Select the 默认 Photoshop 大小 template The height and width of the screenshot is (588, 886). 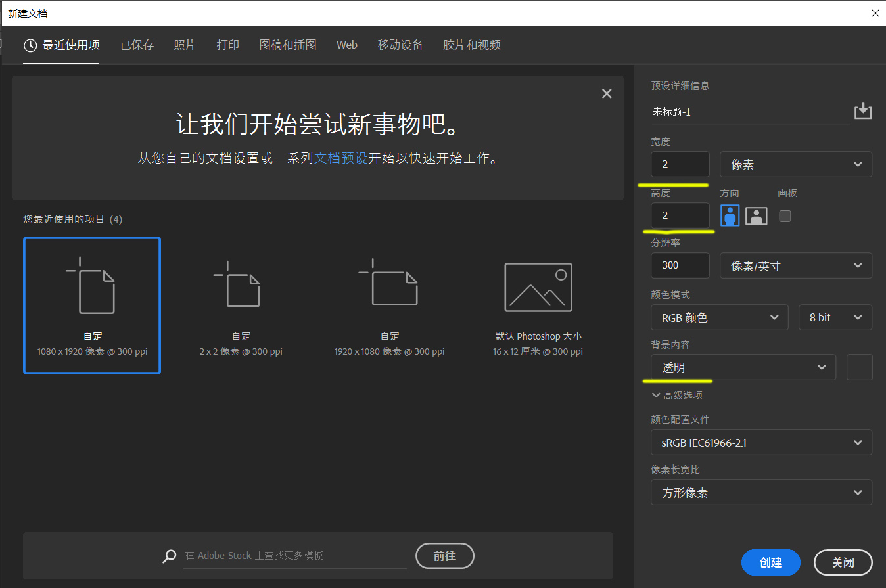pyautogui.click(x=538, y=305)
